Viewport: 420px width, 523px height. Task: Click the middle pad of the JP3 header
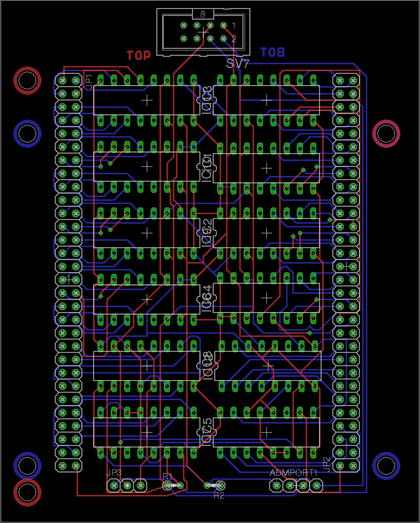(x=127, y=485)
